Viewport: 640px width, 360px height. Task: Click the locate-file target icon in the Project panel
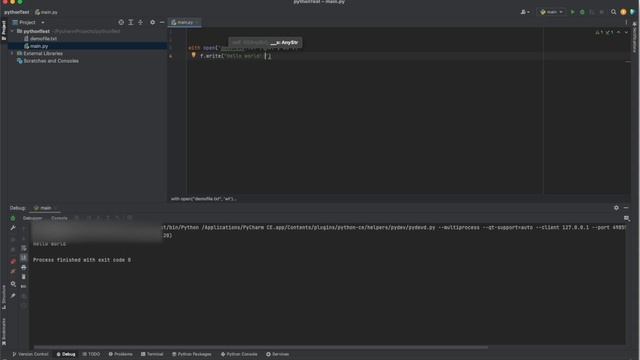tap(121, 22)
